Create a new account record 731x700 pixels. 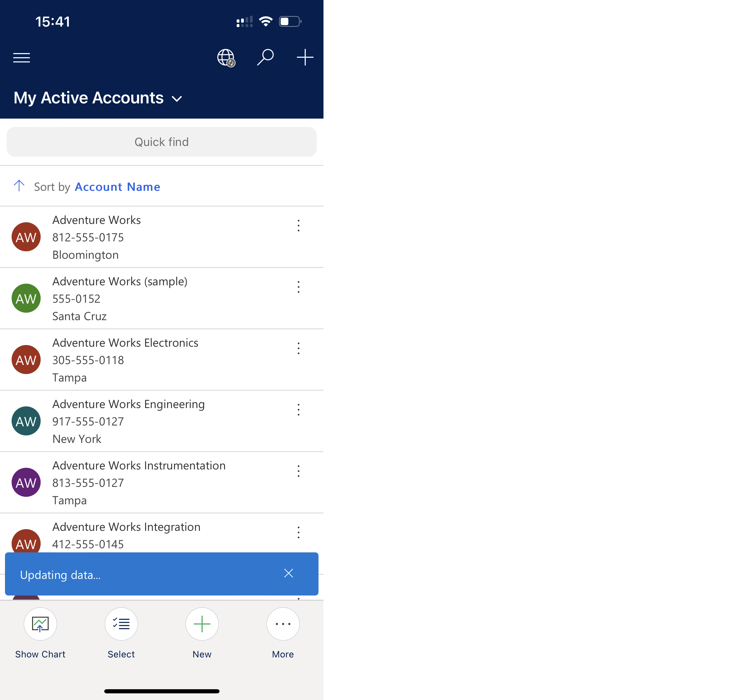pyautogui.click(x=202, y=623)
